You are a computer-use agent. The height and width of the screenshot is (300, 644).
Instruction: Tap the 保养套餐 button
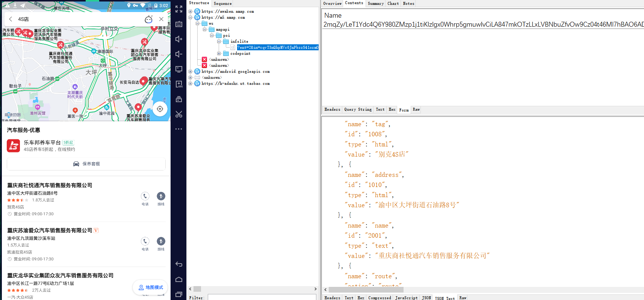click(86, 164)
